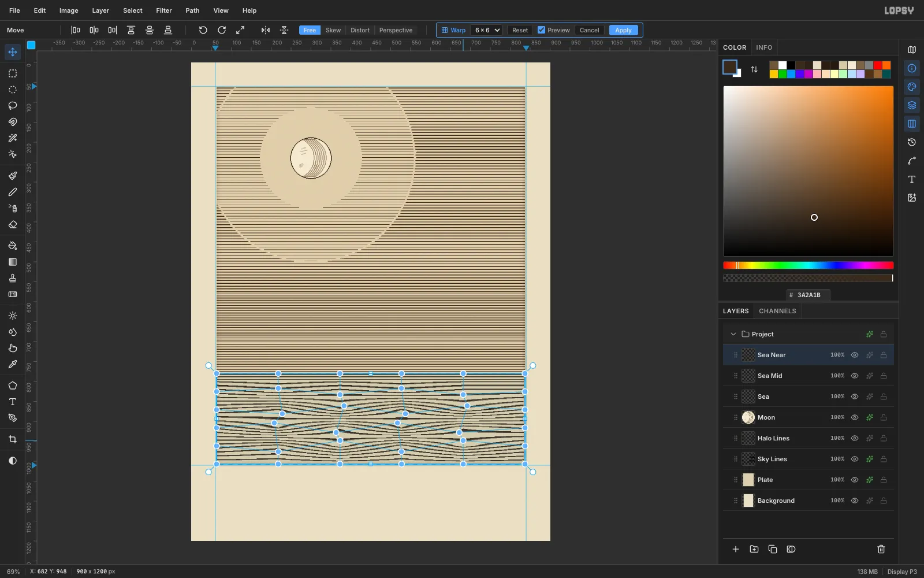
Task: Pick the red swatch in palette
Action: click(x=878, y=65)
